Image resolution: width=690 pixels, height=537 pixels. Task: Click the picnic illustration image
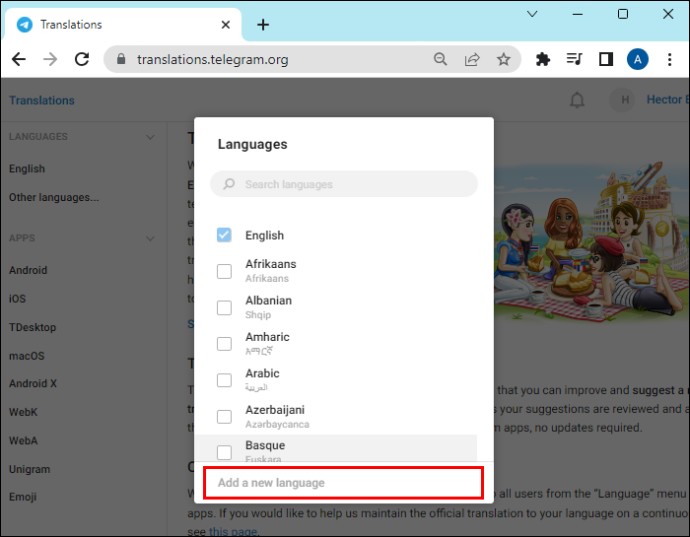point(591,242)
